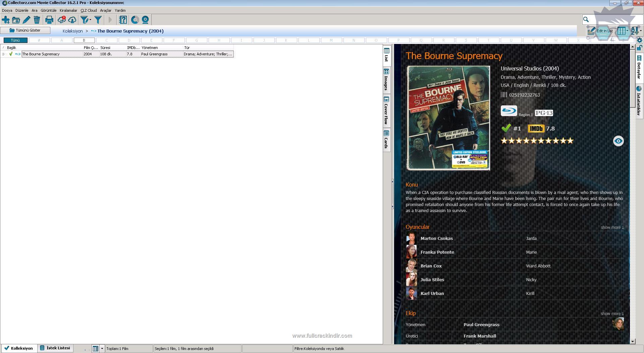Click the A-Z sort order icon
This screenshot has height=353, width=644.
tap(634, 31)
